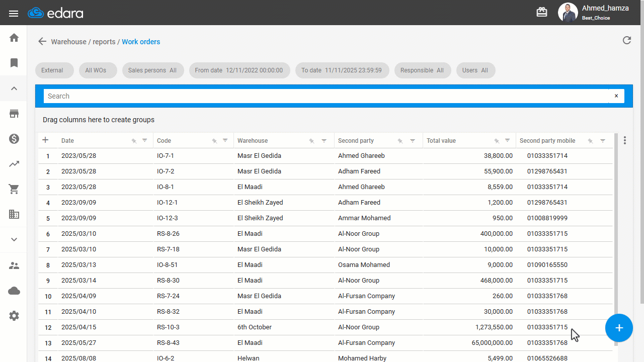Clear the search with the × button

(616, 96)
